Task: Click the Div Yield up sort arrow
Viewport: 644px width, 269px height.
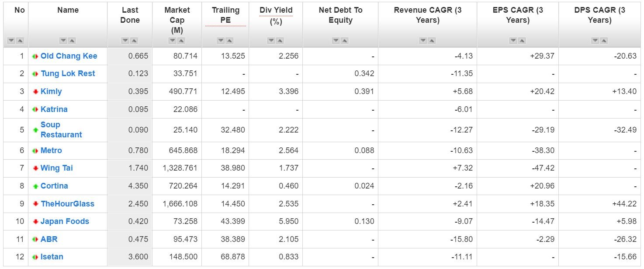Action: pyautogui.click(x=280, y=41)
